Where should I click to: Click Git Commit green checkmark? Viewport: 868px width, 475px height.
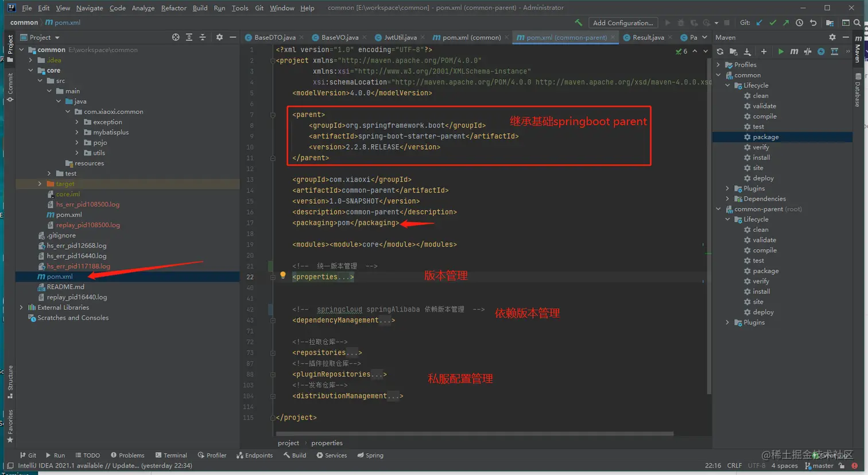point(773,23)
